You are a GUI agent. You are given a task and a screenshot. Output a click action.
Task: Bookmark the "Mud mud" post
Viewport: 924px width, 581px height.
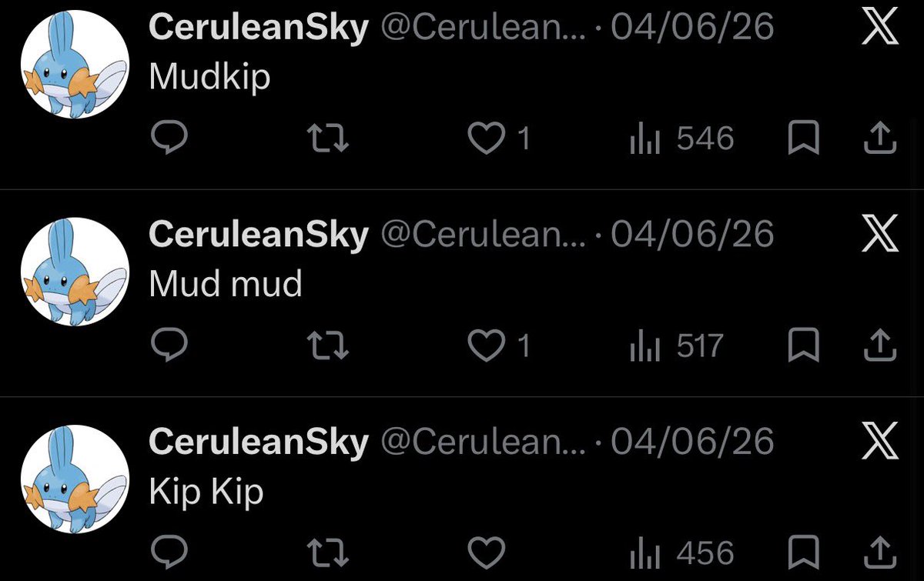click(804, 346)
